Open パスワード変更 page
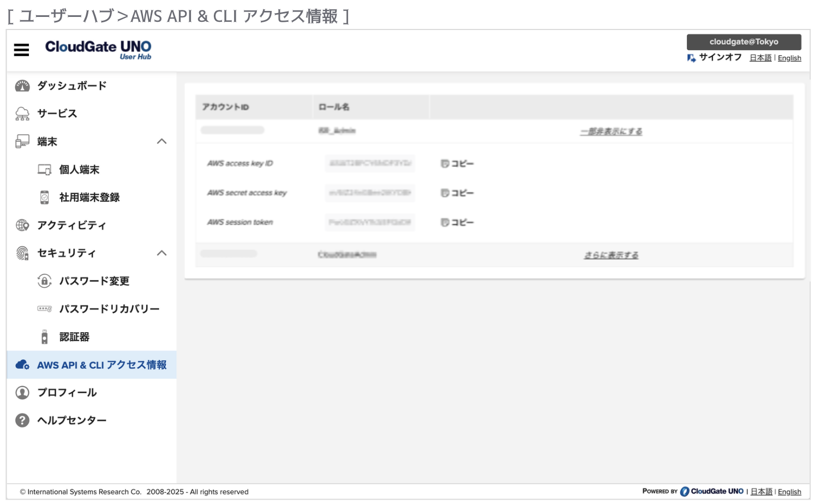The image size is (815, 504). [x=94, y=281]
